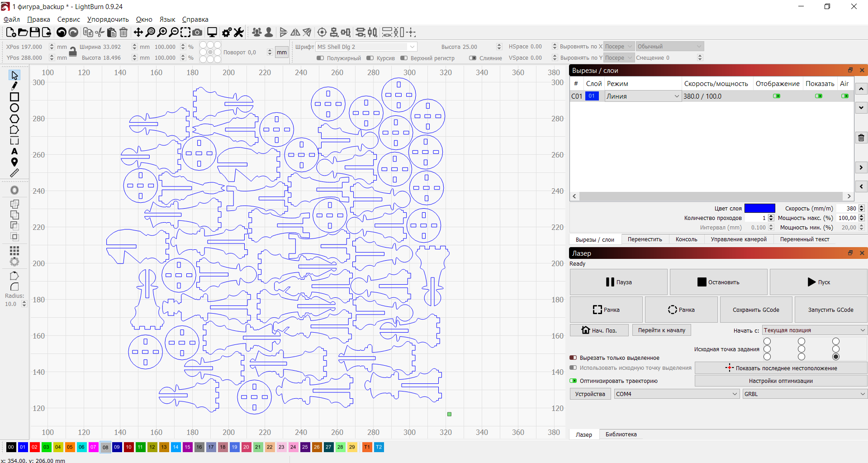Open the GRBL device dropdown
The width and height of the screenshot is (868, 463).
[805, 394]
